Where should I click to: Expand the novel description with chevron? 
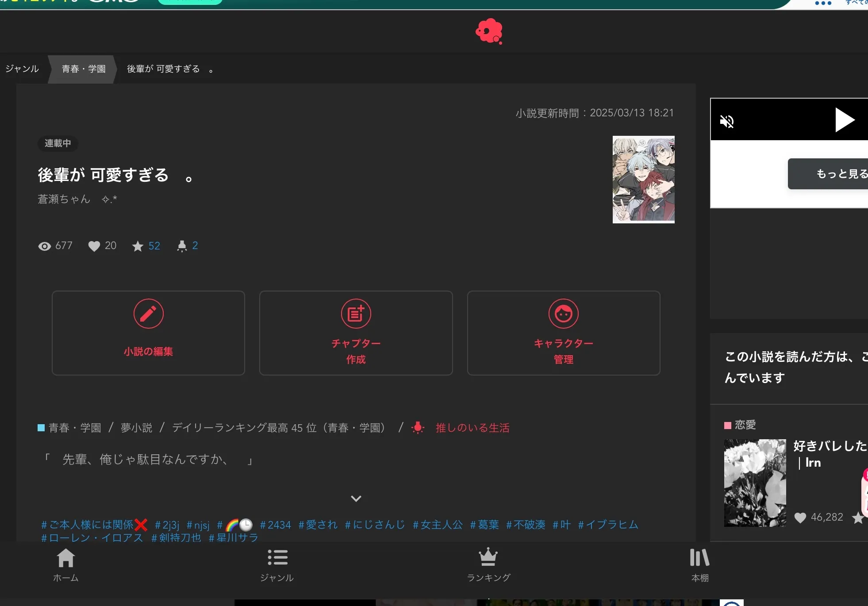click(356, 499)
